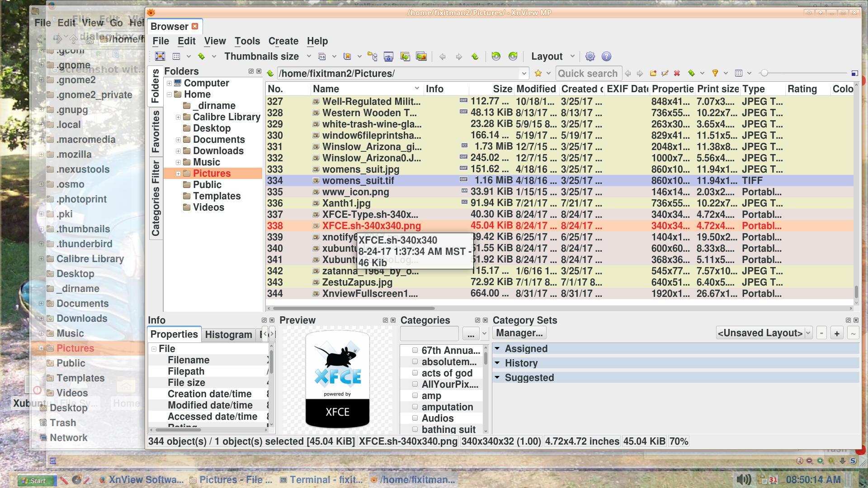Image resolution: width=868 pixels, height=488 pixels.
Task: Click the Quick search field
Action: 588,73
